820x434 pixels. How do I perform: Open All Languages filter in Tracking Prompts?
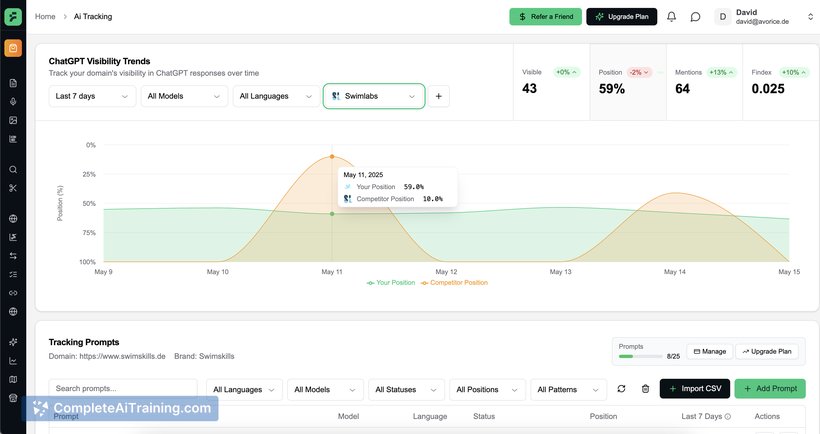244,390
